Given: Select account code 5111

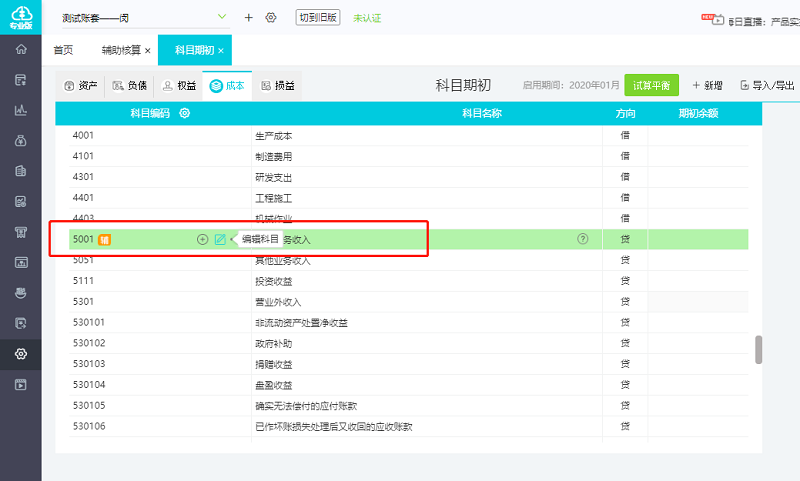Looking at the screenshot, I should tap(83, 281).
